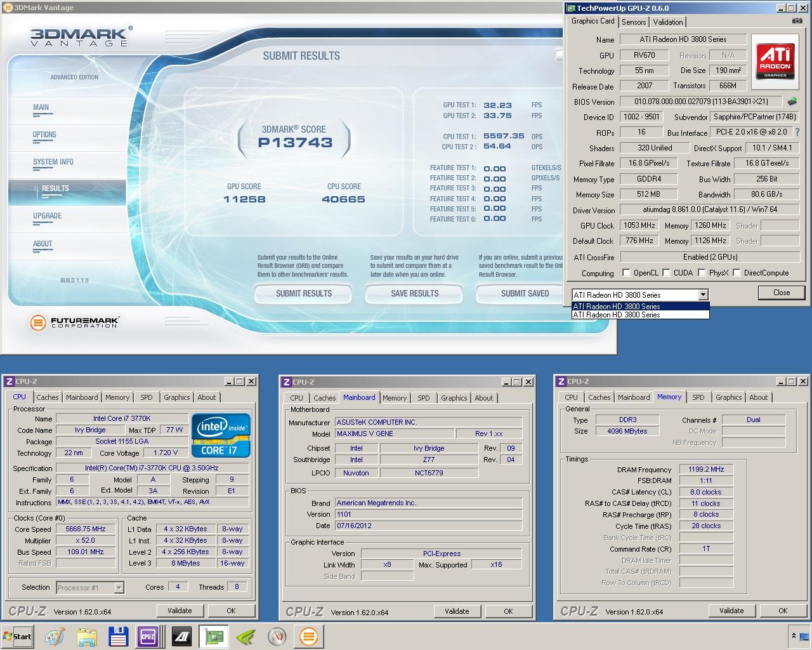Open About tab in the first CPU-Z window

tap(207, 397)
